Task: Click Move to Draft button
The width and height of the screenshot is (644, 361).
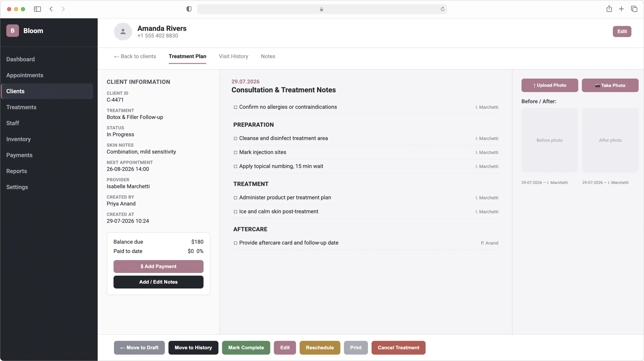Action: [139, 348]
